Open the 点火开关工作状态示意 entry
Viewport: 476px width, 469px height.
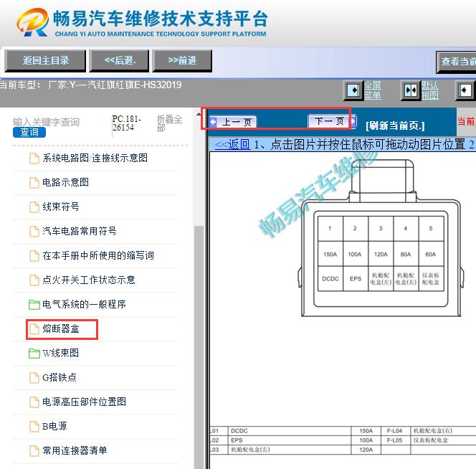89,280
